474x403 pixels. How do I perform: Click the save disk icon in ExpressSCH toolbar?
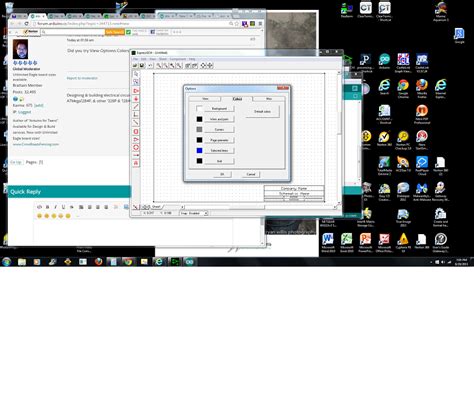coord(142,65)
